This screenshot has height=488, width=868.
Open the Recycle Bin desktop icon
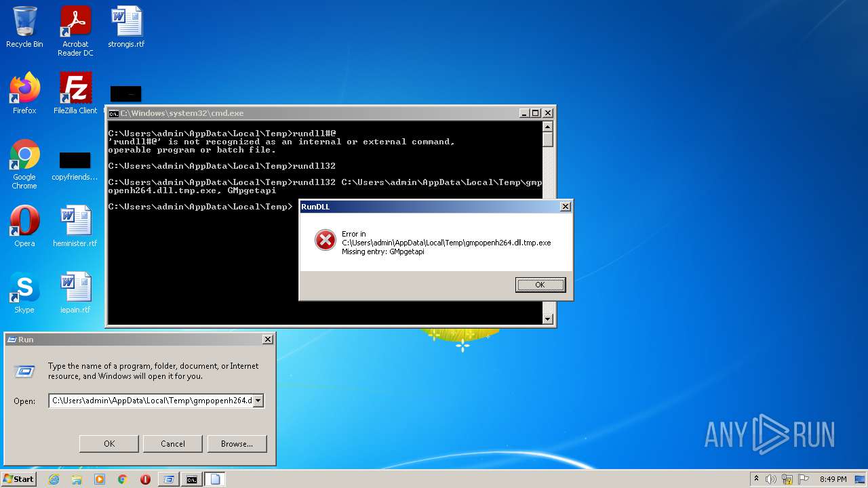tap(24, 27)
